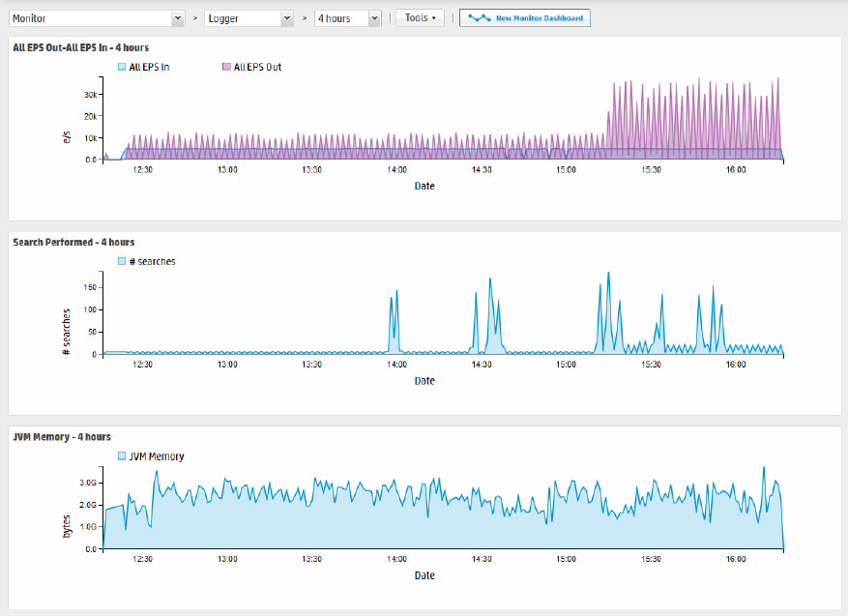Click the 'Search Performed - 4 hours' title
Viewport: 848px width, 616px height.
coord(73,243)
